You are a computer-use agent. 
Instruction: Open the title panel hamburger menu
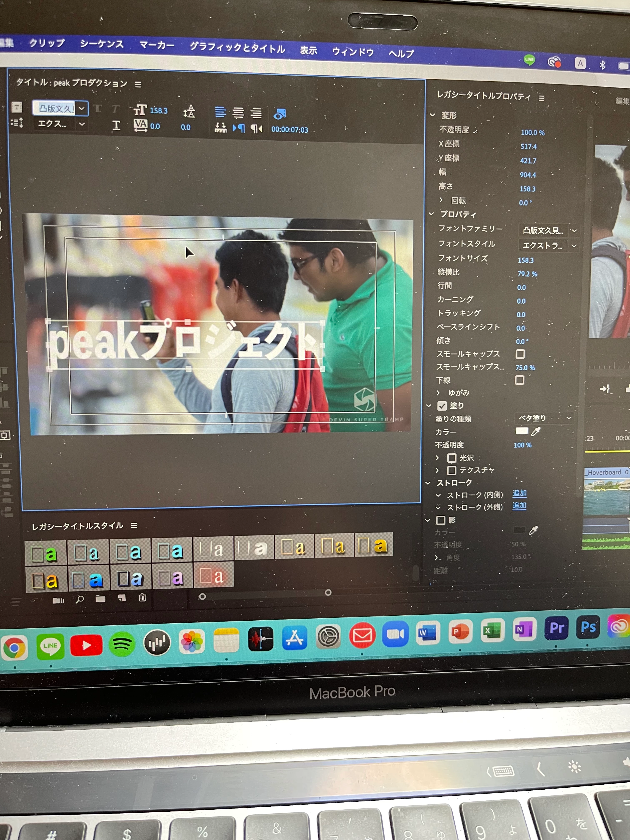coord(138,84)
